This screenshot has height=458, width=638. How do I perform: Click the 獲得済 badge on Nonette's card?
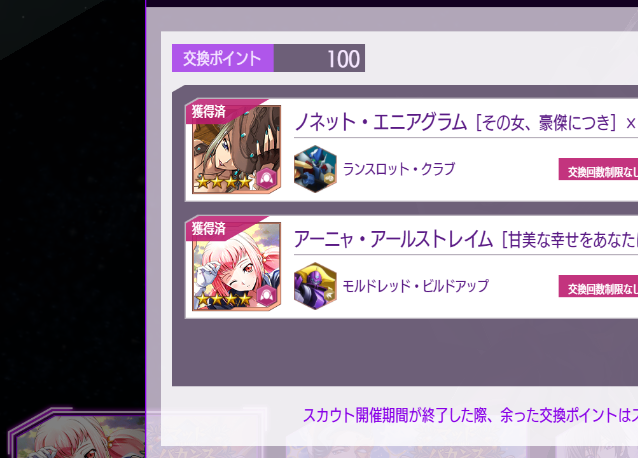pos(209,111)
